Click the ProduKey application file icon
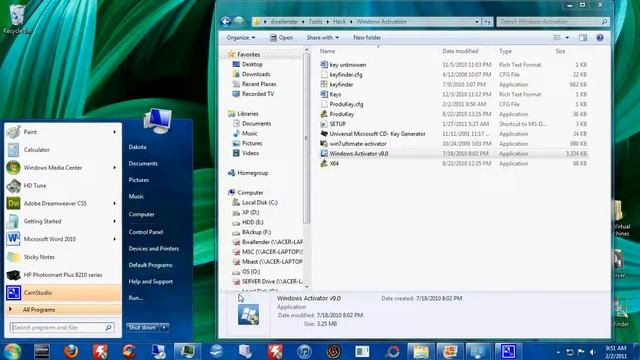The height and width of the screenshot is (360, 640). tap(324, 114)
